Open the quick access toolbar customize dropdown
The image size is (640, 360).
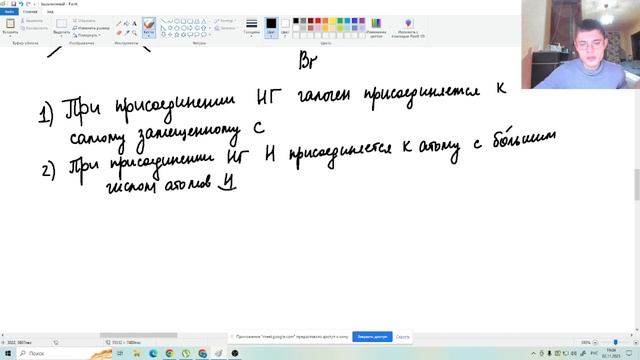(x=35, y=4)
